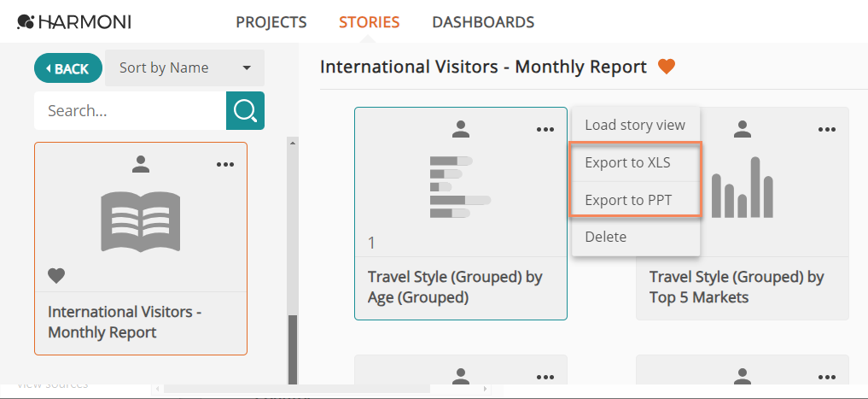Choose Load story view from context menu
Screen dimensions: 868x399
[x=636, y=125]
